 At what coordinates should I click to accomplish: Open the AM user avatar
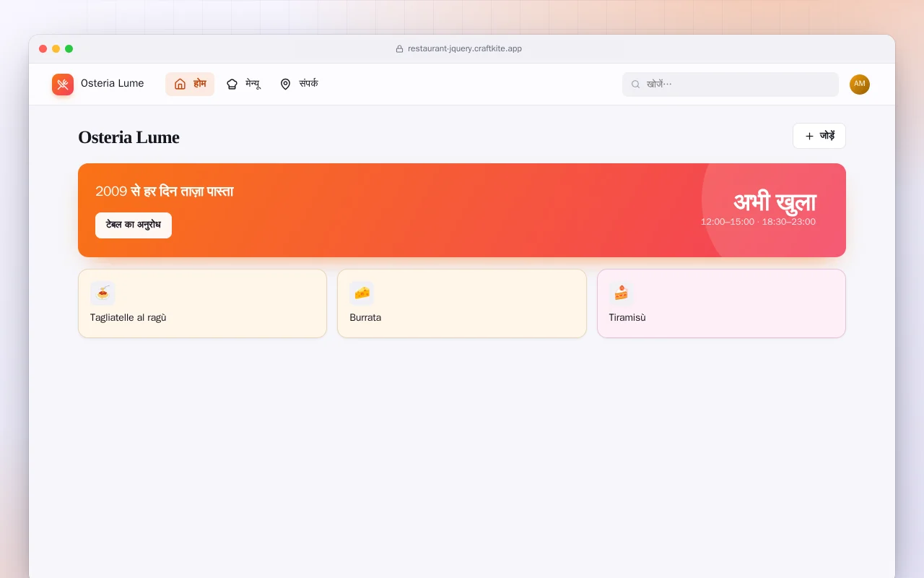(860, 85)
